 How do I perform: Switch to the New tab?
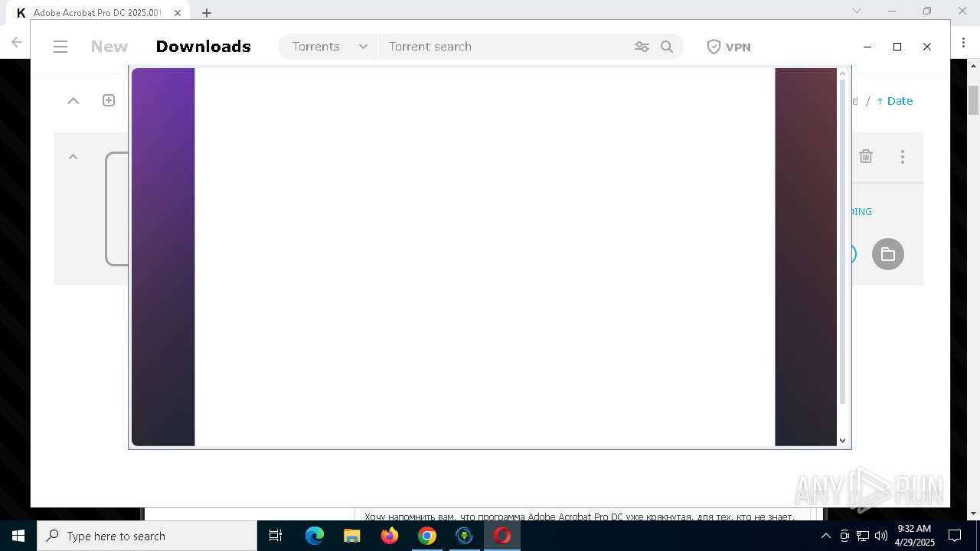[109, 47]
